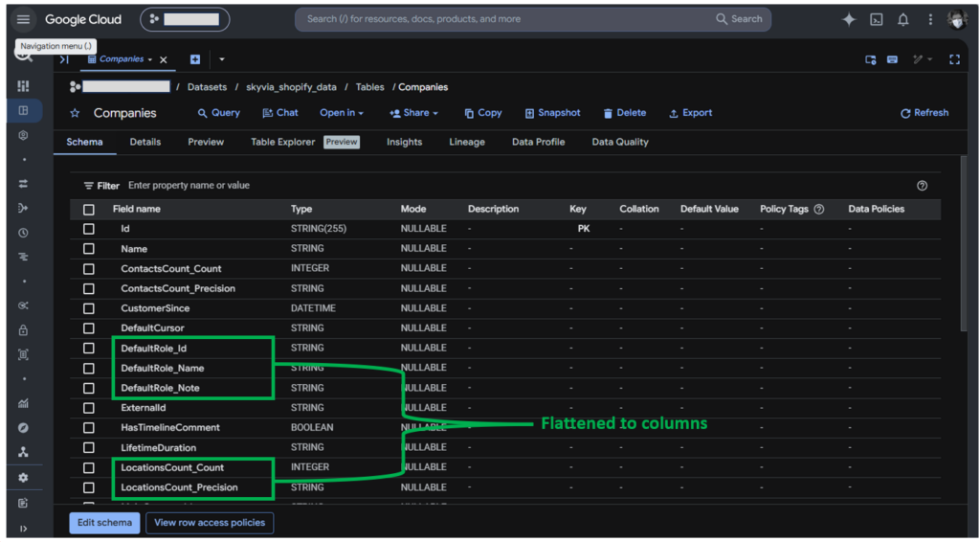The image size is (980, 542).
Task: Select the BigQuery Studio sidebar icon
Action: pyautogui.click(x=23, y=111)
